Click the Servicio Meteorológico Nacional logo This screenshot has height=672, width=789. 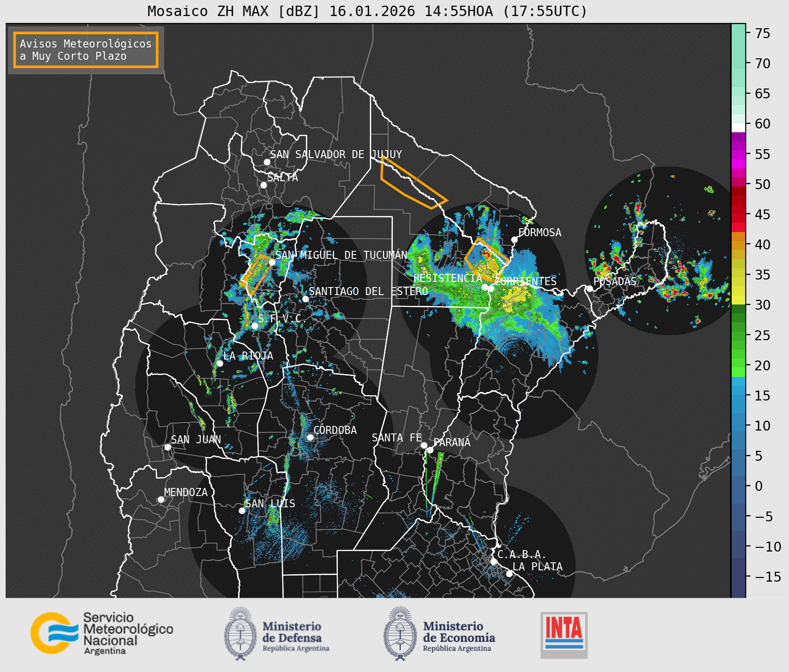tap(102, 633)
